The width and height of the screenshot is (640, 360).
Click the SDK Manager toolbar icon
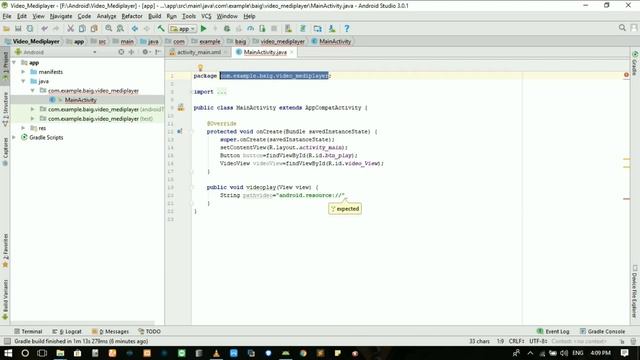point(332,29)
